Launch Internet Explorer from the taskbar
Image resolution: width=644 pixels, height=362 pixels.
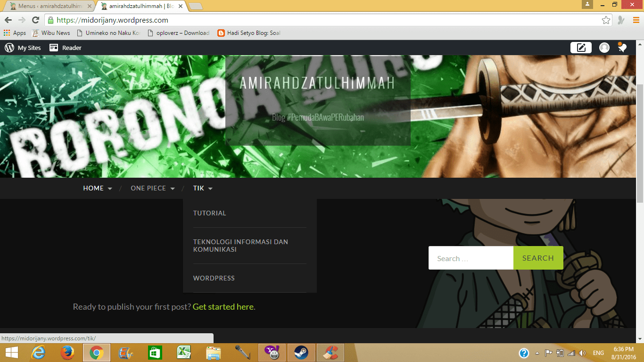(38, 353)
